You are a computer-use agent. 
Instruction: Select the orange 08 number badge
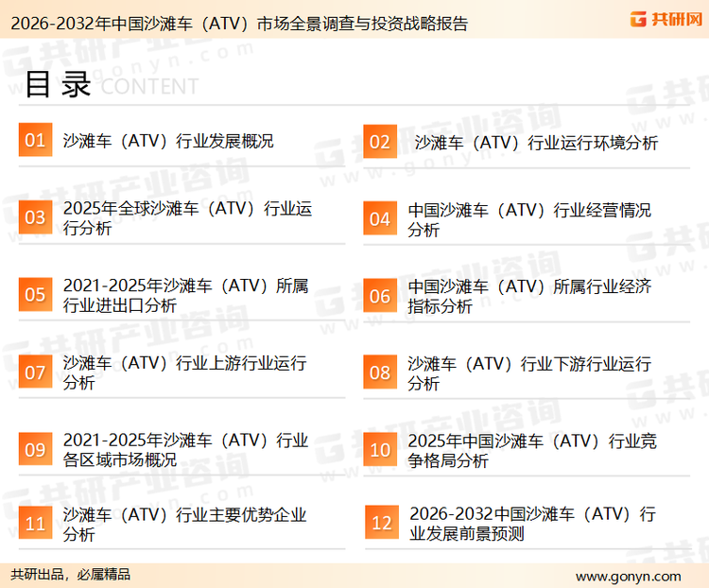point(380,372)
